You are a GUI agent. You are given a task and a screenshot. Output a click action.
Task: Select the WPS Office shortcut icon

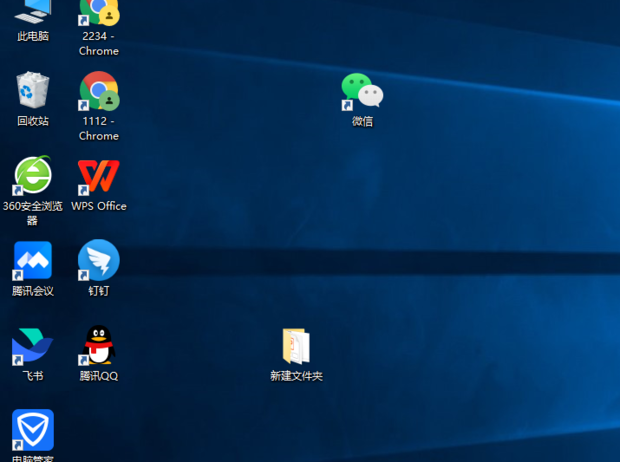(x=99, y=177)
